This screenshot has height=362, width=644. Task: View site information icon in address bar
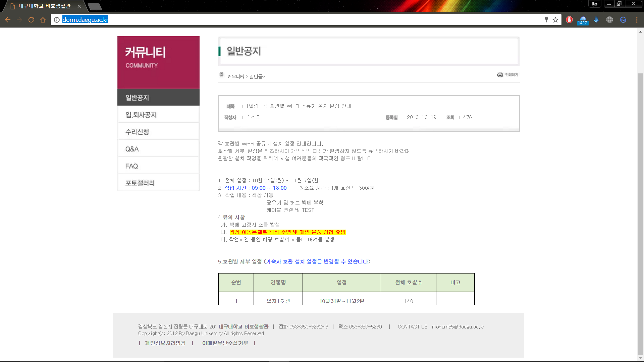57,20
